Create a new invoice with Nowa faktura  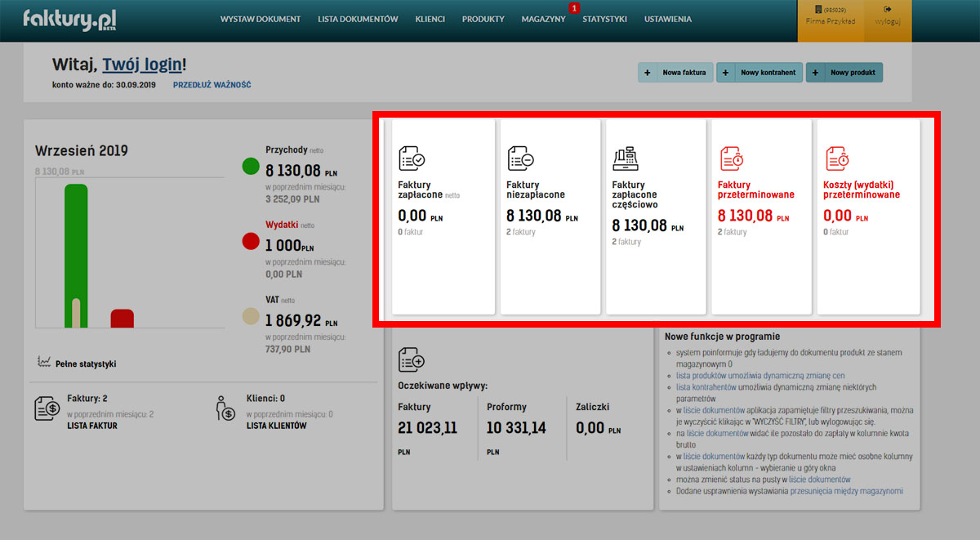point(675,73)
